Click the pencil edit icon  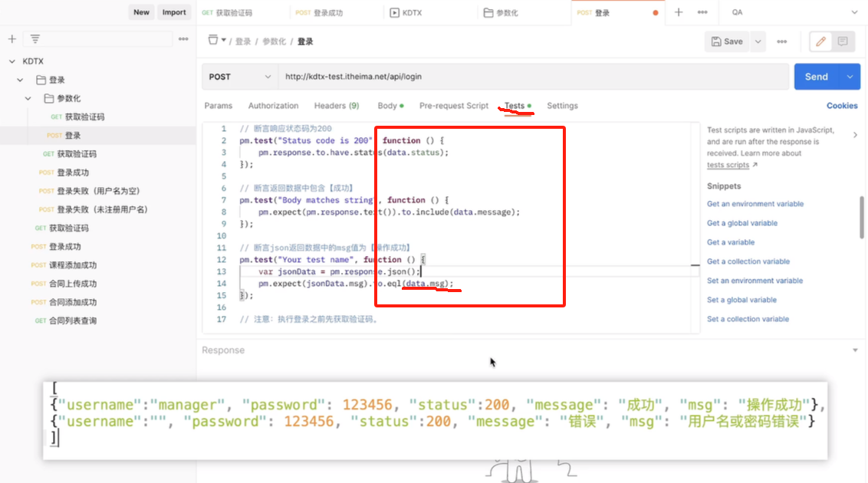pos(820,41)
